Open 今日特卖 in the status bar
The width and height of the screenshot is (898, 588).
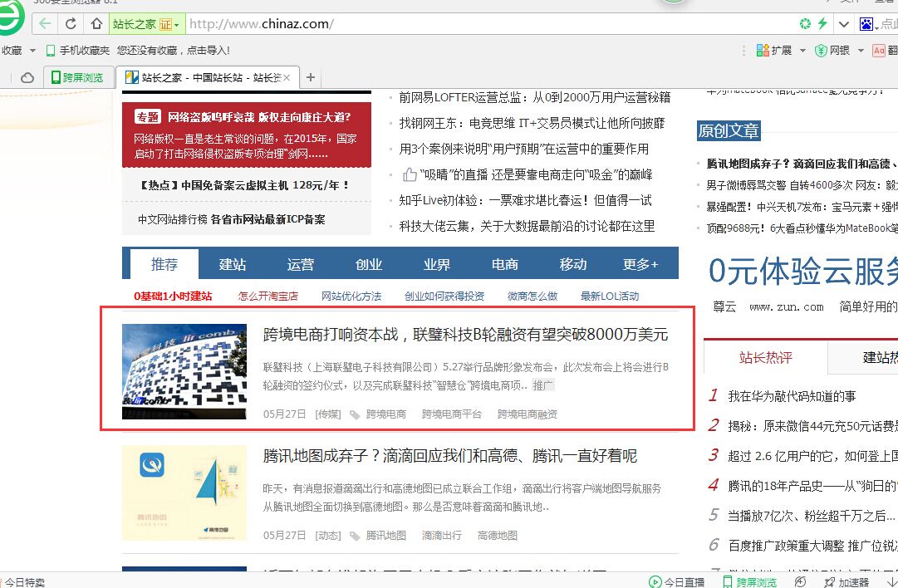[x=23, y=582]
